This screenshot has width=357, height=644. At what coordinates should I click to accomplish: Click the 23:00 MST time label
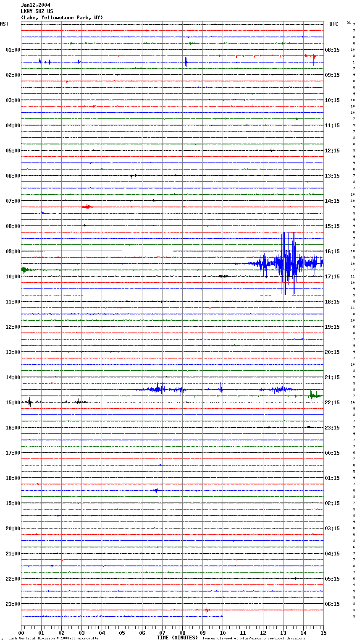(13, 604)
